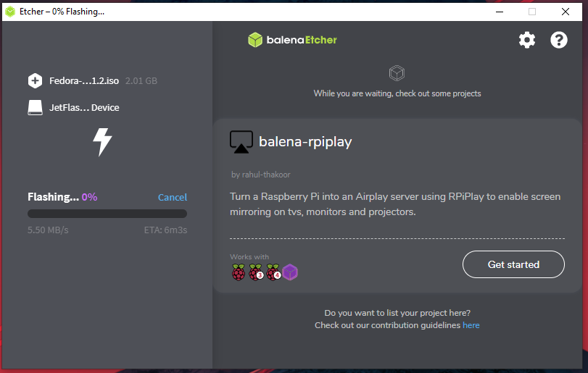
Task: Click the JetFlash drive icon
Action: coord(35,107)
